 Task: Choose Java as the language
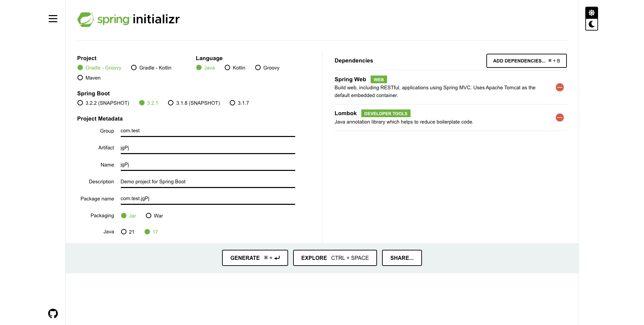point(205,68)
